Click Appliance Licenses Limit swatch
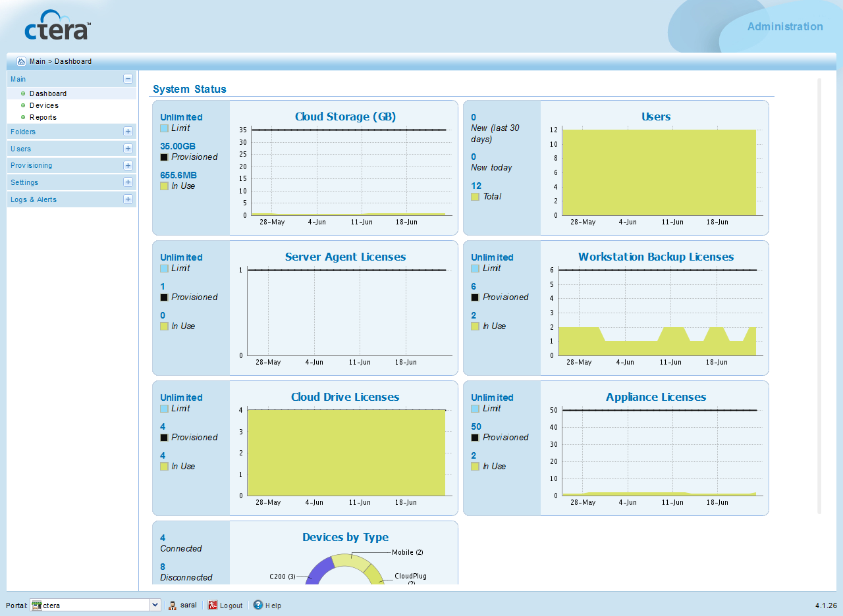The height and width of the screenshot is (616, 843). coord(475,409)
